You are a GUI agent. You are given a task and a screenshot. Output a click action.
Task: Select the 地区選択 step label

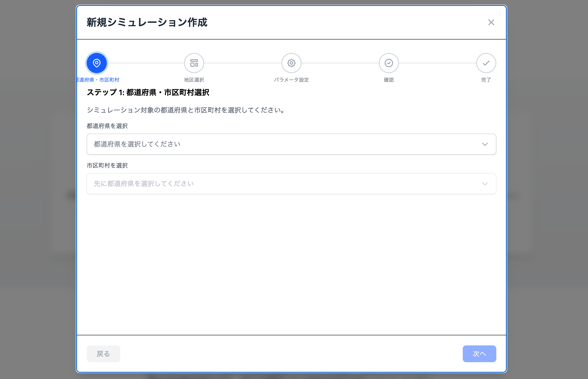coord(194,80)
